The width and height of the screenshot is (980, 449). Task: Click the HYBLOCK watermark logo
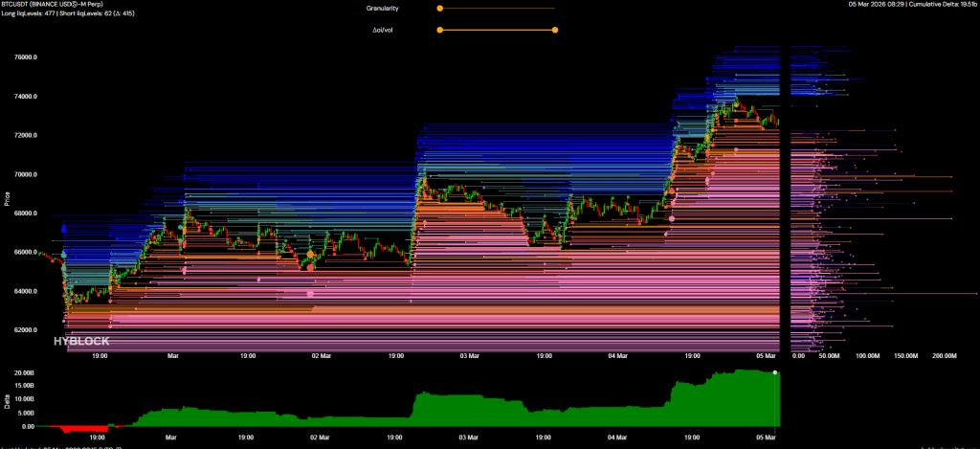pos(80,341)
